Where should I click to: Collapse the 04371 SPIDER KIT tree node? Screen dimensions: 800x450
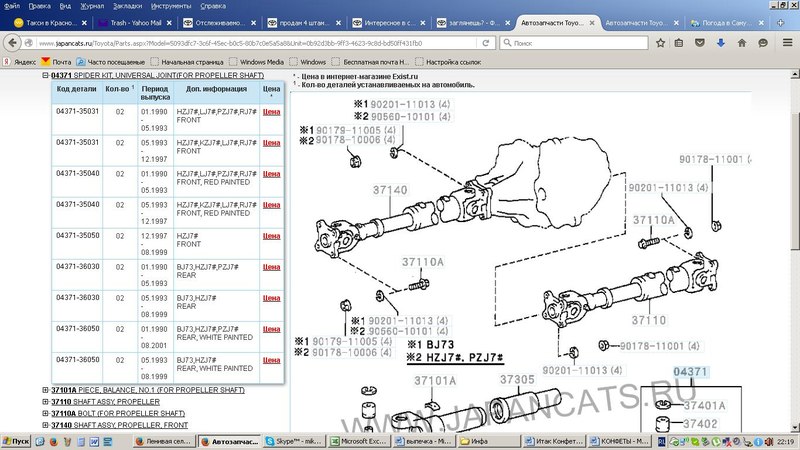[45, 75]
